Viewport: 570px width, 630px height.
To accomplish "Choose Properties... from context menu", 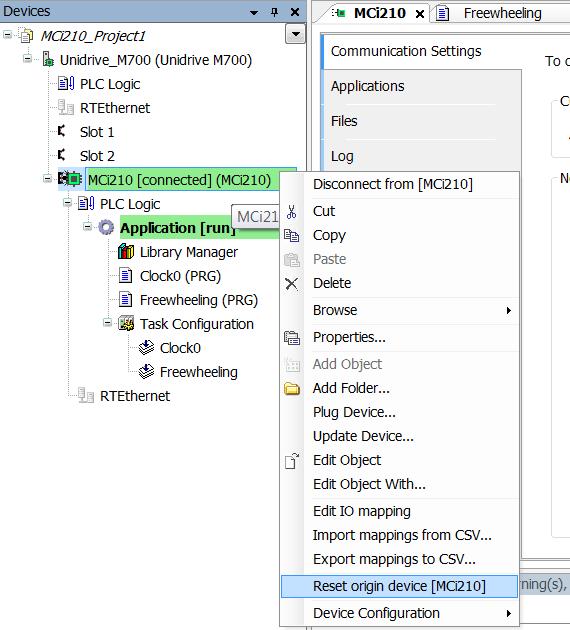I will [400, 338].
